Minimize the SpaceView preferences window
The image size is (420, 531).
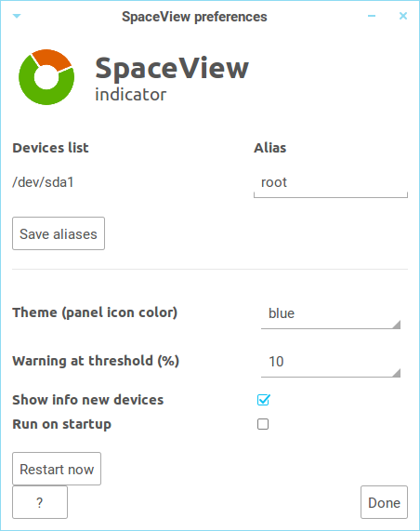pos(372,16)
